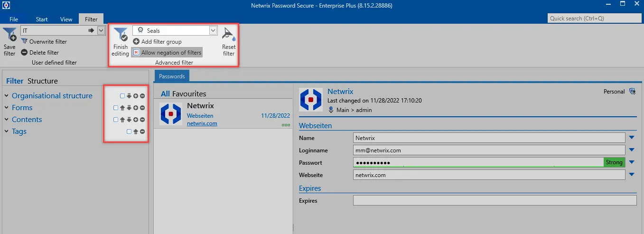Click the Finish editing funnel icon

(x=120, y=34)
